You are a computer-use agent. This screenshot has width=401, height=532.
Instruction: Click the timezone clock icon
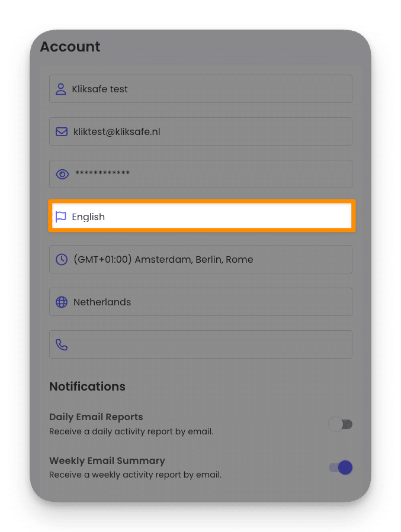[x=62, y=259]
